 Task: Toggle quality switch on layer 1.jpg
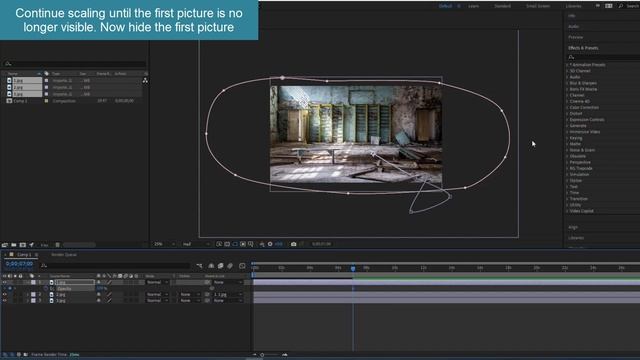[109, 282]
